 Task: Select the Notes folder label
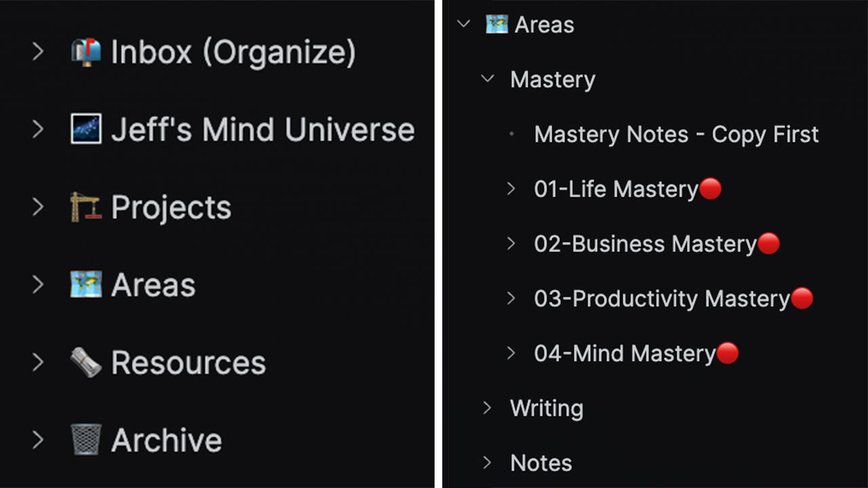(541, 463)
